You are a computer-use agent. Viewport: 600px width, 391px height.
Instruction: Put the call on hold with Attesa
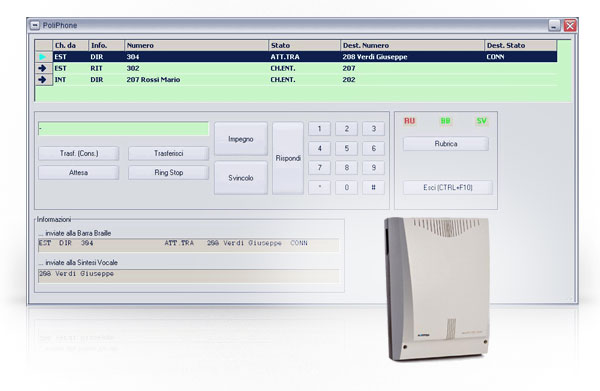coord(79,173)
